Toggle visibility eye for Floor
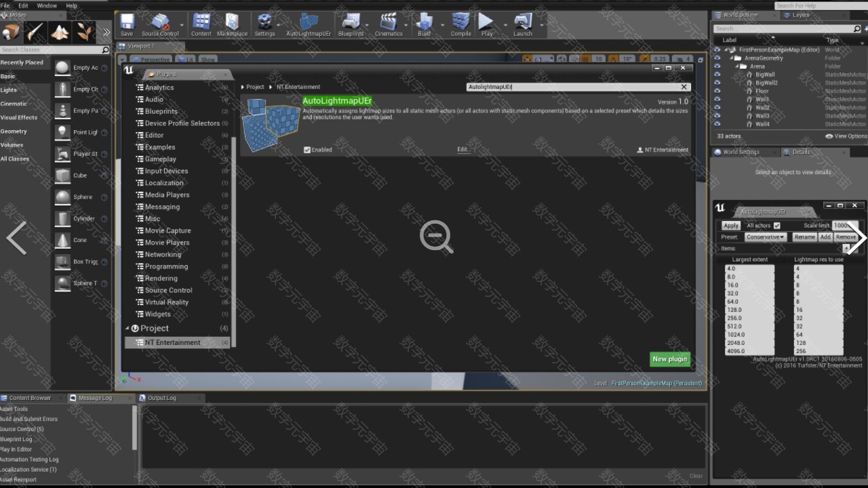 (x=717, y=91)
